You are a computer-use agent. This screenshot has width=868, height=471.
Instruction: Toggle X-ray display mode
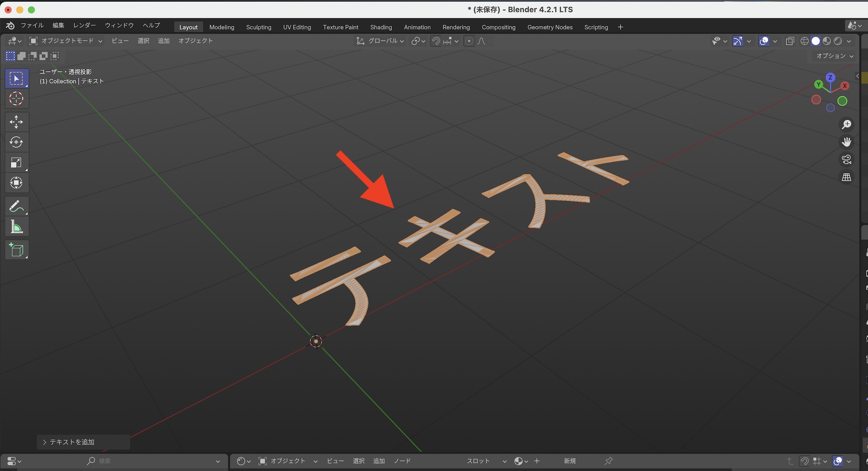tap(790, 41)
